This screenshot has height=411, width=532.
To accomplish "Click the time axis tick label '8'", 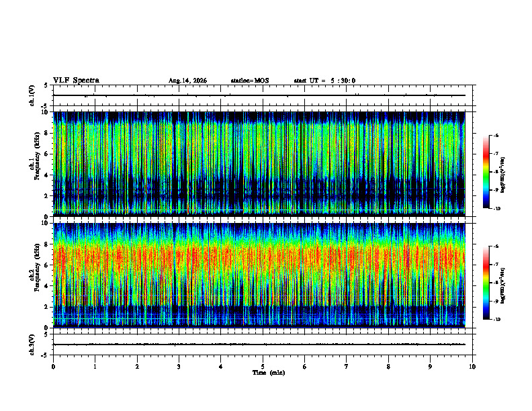I will (388, 367).
